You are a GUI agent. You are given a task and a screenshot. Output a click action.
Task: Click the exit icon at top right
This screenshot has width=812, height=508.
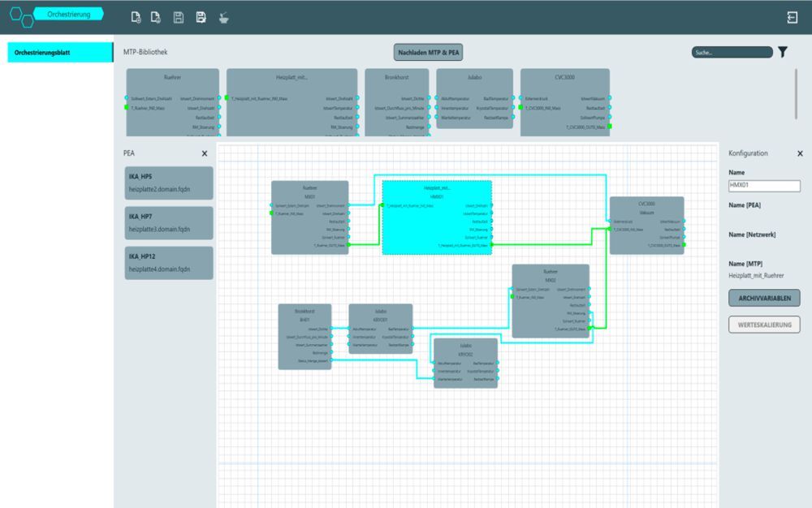click(792, 17)
